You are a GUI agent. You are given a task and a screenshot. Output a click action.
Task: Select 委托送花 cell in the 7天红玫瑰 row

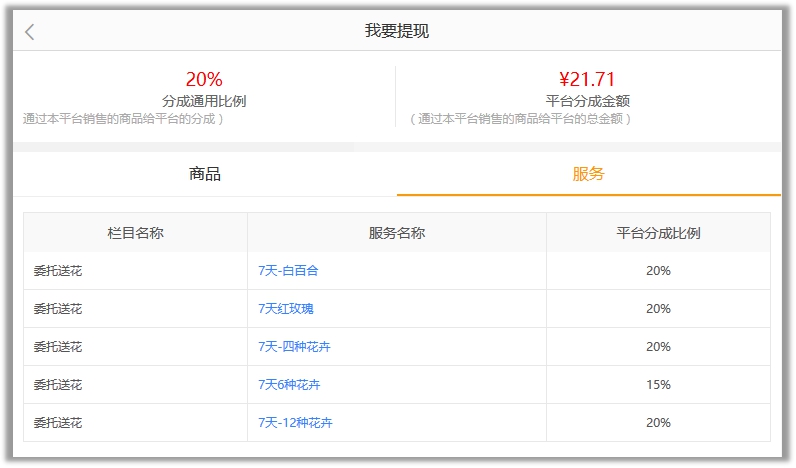pyautogui.click(x=58, y=309)
